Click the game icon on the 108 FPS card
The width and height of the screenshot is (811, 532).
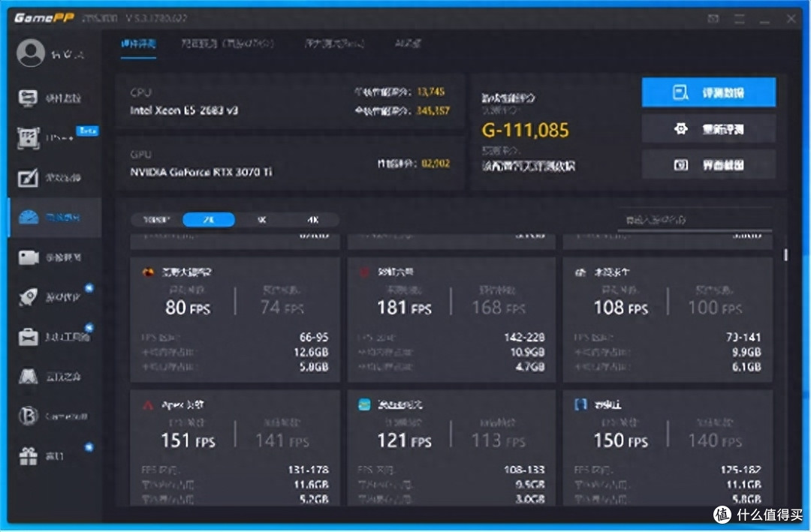(580, 272)
